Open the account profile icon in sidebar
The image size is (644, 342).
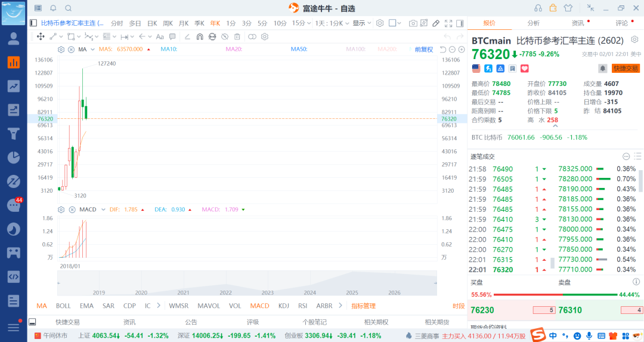[14, 38]
